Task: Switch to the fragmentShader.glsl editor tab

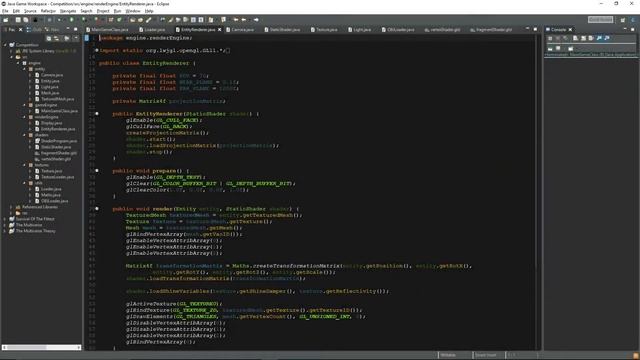Action: point(491,30)
